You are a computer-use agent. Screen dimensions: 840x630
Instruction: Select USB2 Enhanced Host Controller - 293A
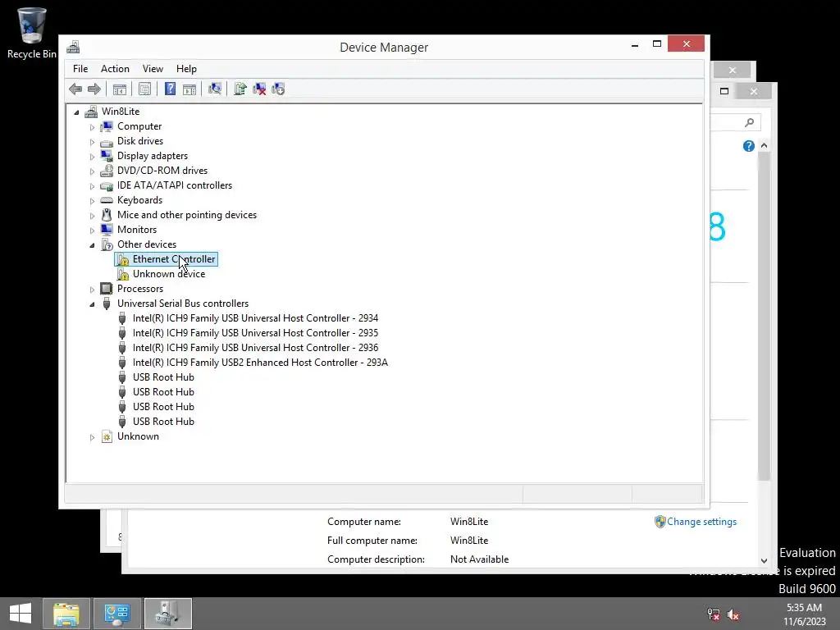[260, 363]
